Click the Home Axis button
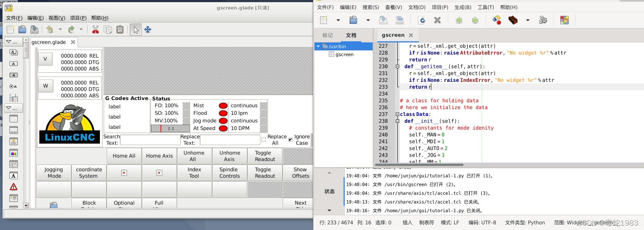The height and width of the screenshot is (230, 644). pyautogui.click(x=159, y=156)
